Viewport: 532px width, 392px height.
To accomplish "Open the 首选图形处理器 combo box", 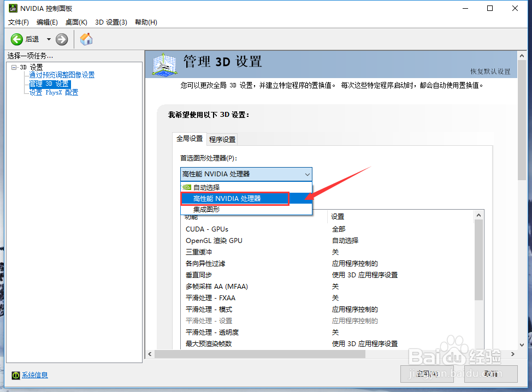I will pos(246,174).
